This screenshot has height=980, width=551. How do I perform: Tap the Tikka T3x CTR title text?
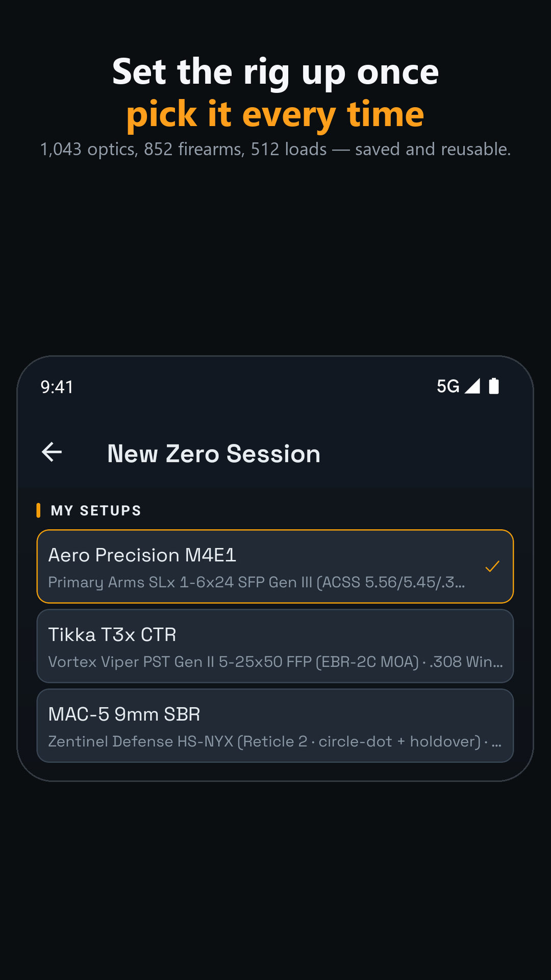tap(112, 634)
